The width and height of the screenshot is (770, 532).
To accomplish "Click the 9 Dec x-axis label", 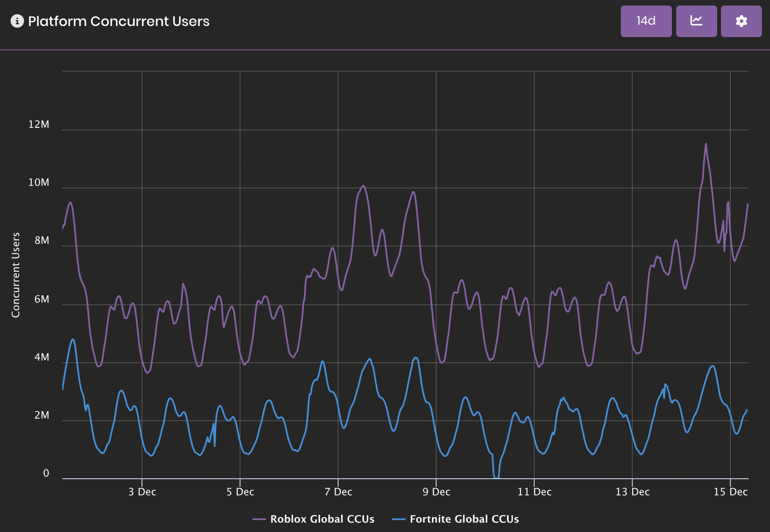I will pos(436,492).
